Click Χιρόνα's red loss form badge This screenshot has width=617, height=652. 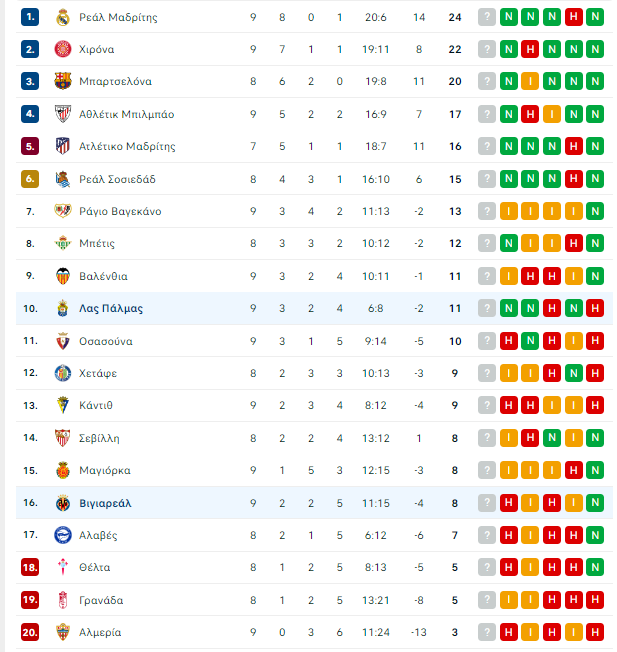530,49
